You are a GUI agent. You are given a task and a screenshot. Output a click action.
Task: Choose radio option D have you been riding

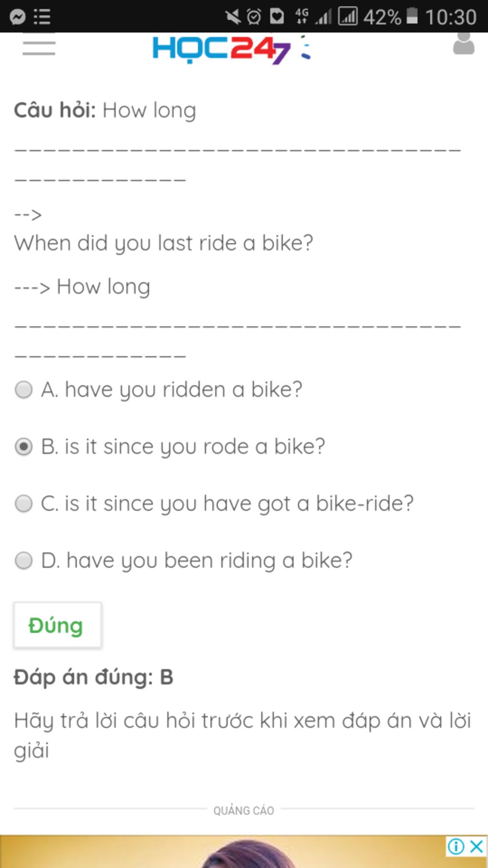pos(23,560)
